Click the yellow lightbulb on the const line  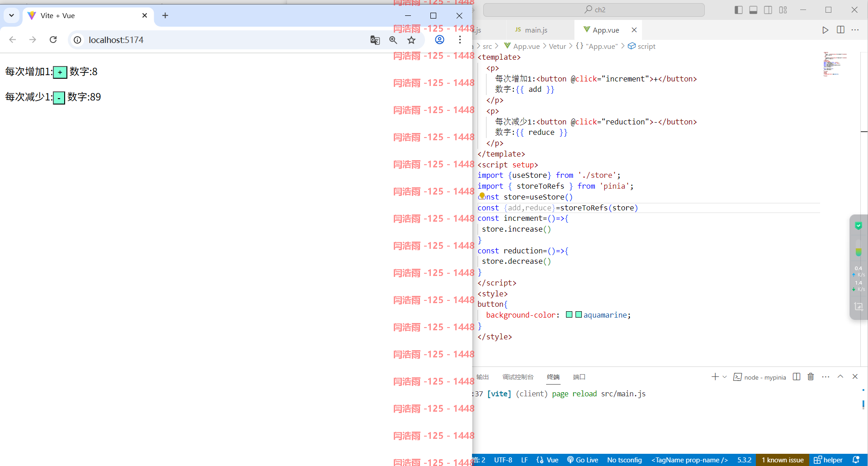click(482, 196)
